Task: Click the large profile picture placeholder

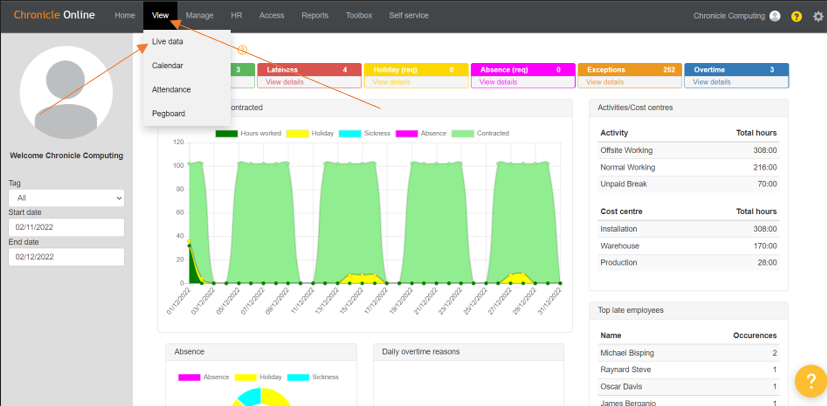Action: coord(66,91)
